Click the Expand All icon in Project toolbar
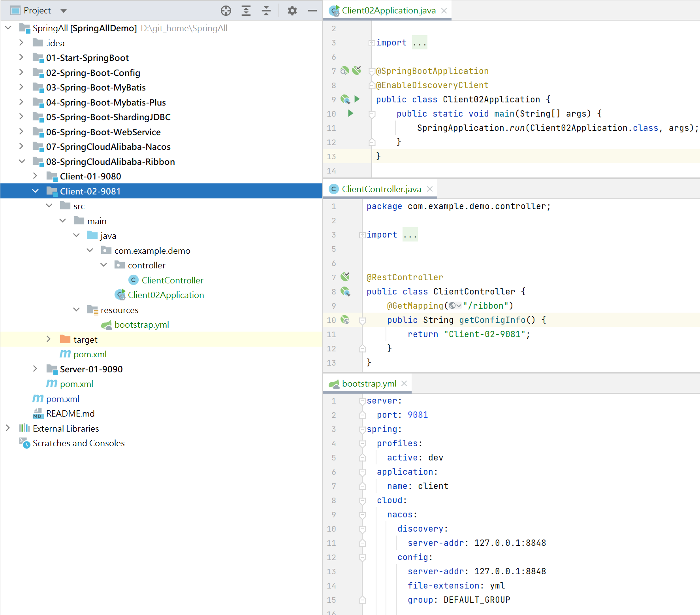700x615 pixels. (246, 11)
